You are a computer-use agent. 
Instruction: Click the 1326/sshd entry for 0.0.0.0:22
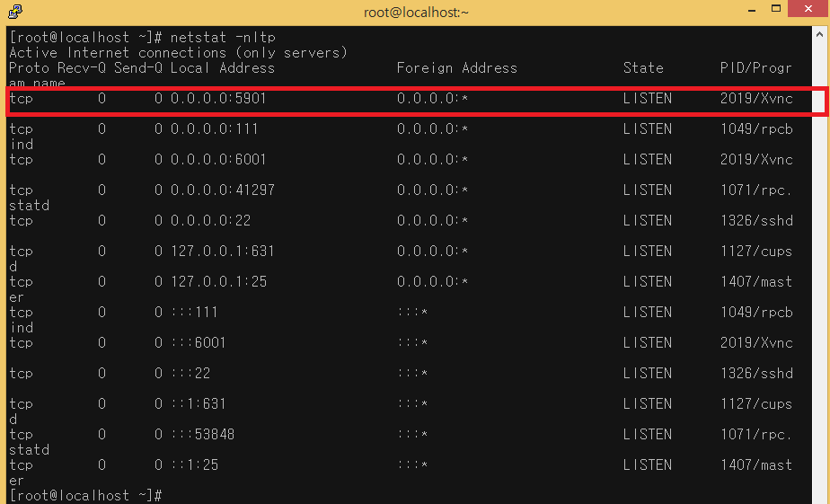coord(756,221)
